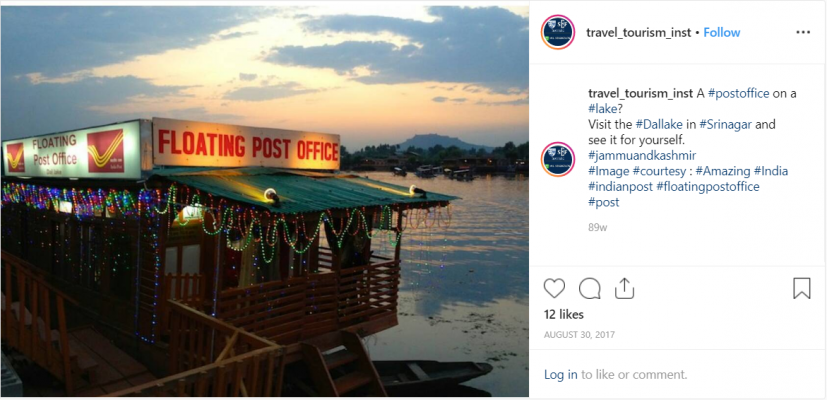Follow the travel_tourism_inst account

[x=722, y=32]
